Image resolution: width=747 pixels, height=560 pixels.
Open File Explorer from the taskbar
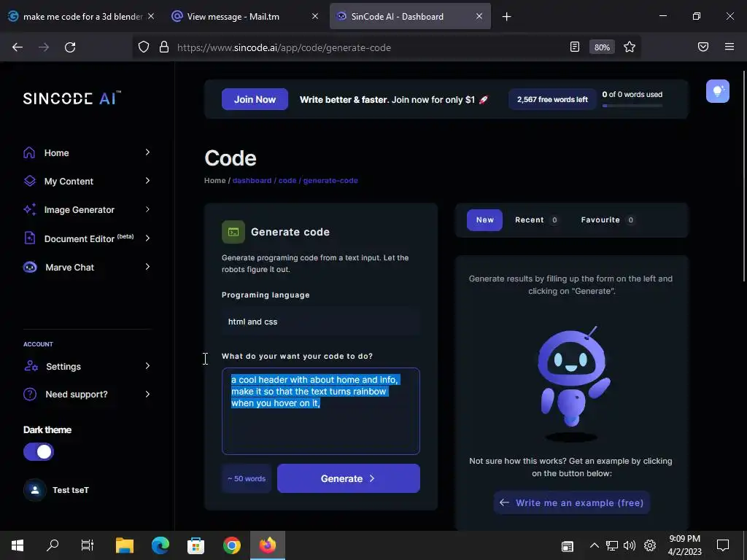point(125,545)
